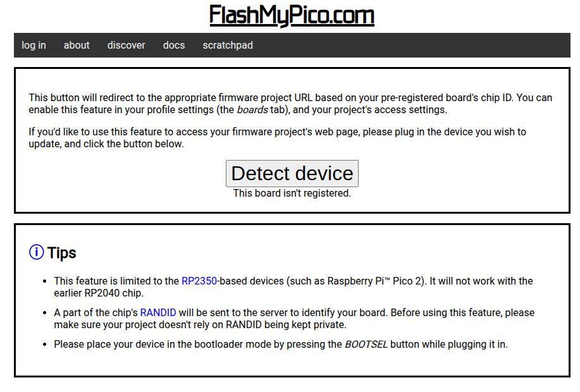Open the discover section

126,45
